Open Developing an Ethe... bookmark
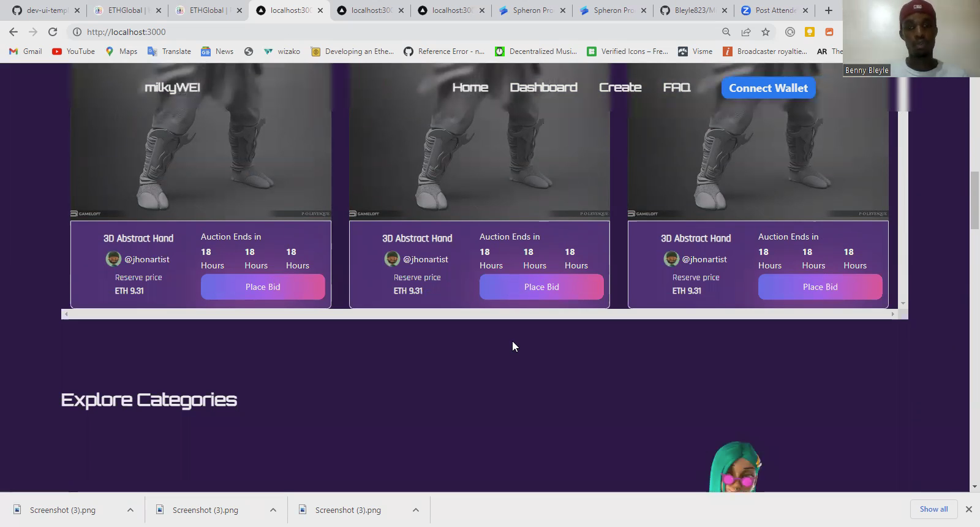The height and width of the screenshot is (527, 980). pyautogui.click(x=352, y=51)
